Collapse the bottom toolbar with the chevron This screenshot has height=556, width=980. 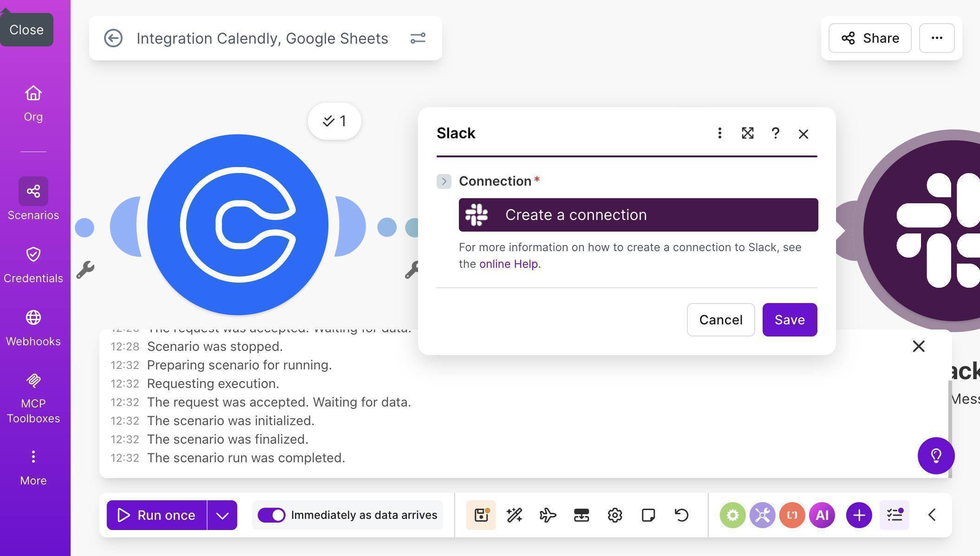[x=931, y=515]
